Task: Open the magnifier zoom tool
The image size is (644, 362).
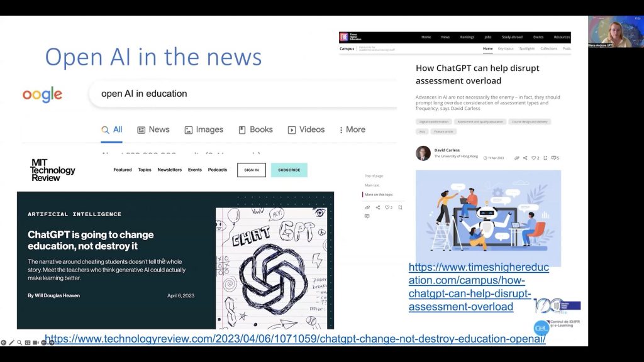Action: click(19, 343)
